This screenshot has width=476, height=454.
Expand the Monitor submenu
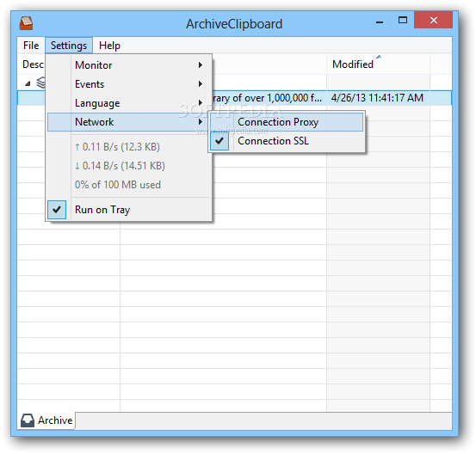[x=129, y=64]
